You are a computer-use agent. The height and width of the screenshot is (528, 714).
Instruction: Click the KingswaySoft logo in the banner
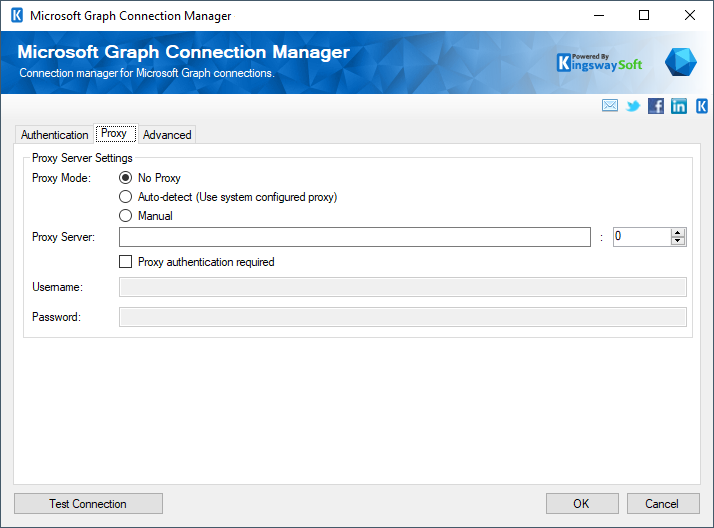(x=599, y=63)
